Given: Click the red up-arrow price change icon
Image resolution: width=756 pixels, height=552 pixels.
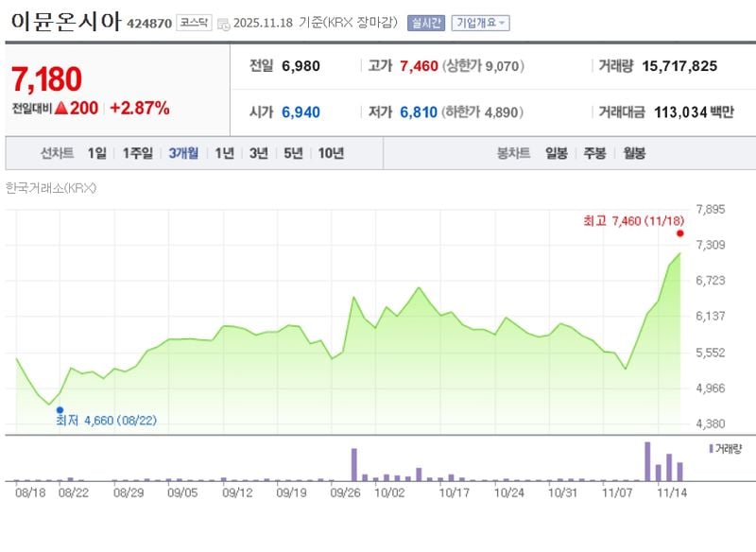Looking at the screenshot, I should tap(60, 108).
